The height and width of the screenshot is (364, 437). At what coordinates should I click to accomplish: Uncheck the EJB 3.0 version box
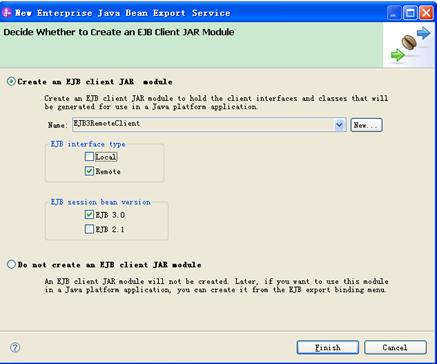pyautogui.click(x=89, y=215)
